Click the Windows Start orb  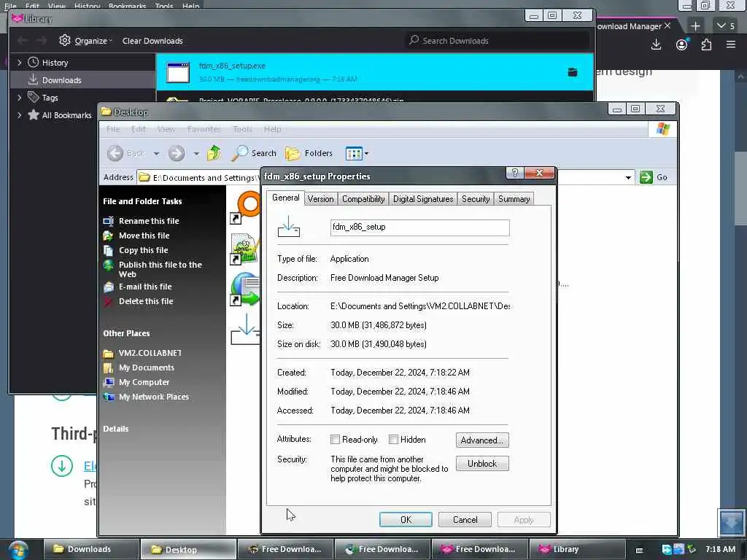(x=18, y=550)
